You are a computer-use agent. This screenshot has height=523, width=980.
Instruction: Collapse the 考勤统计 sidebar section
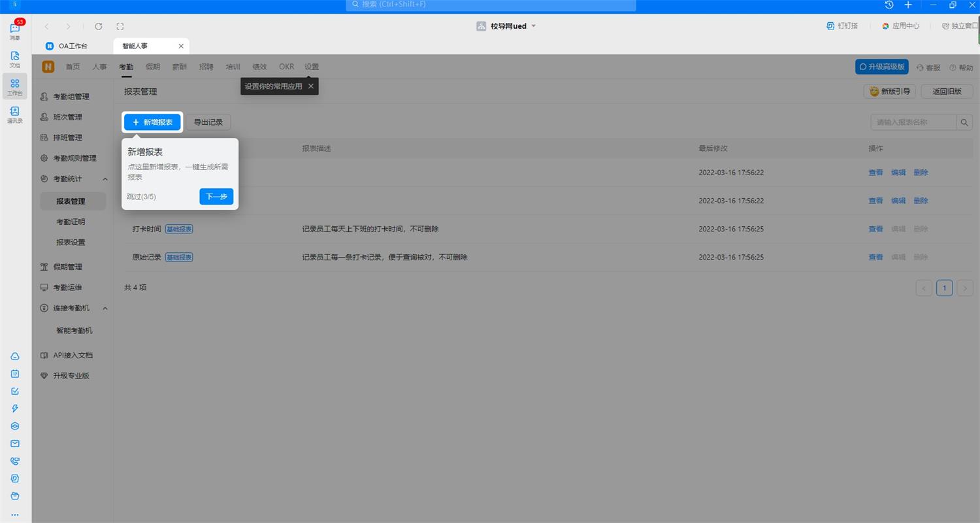point(105,179)
